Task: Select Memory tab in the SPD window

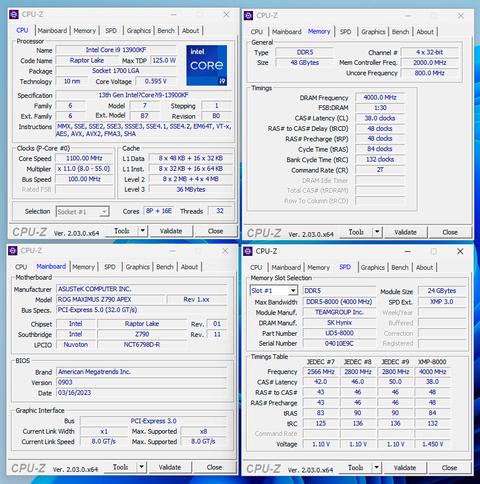Action: click(x=318, y=268)
